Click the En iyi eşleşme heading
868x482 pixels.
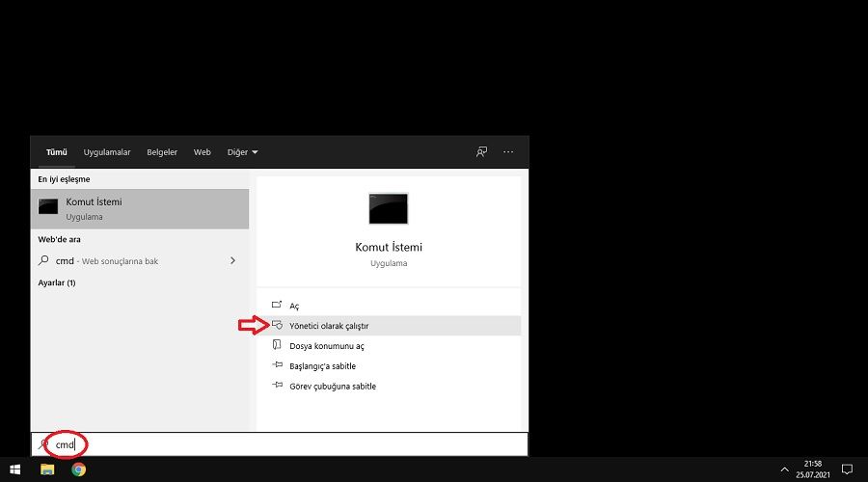tap(64, 179)
